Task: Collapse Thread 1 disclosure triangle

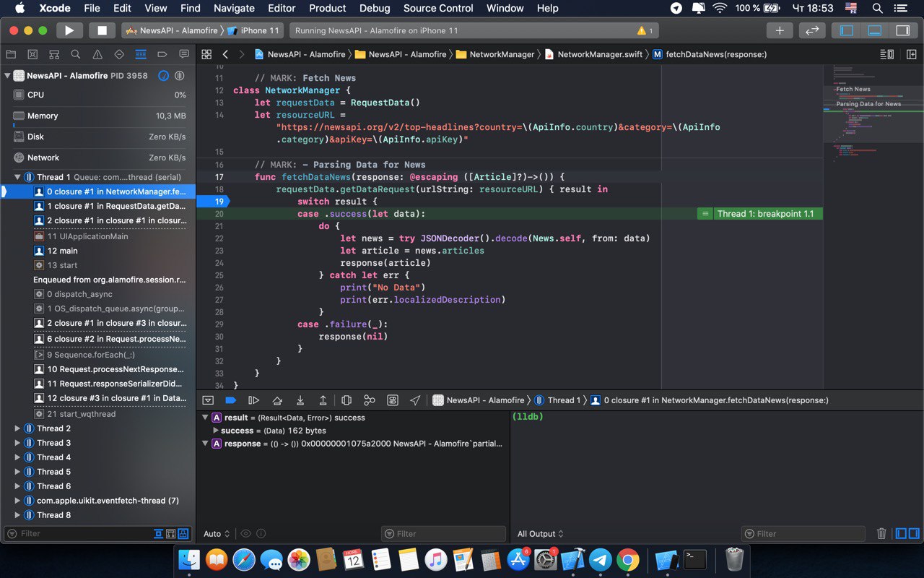Action: [x=18, y=177]
